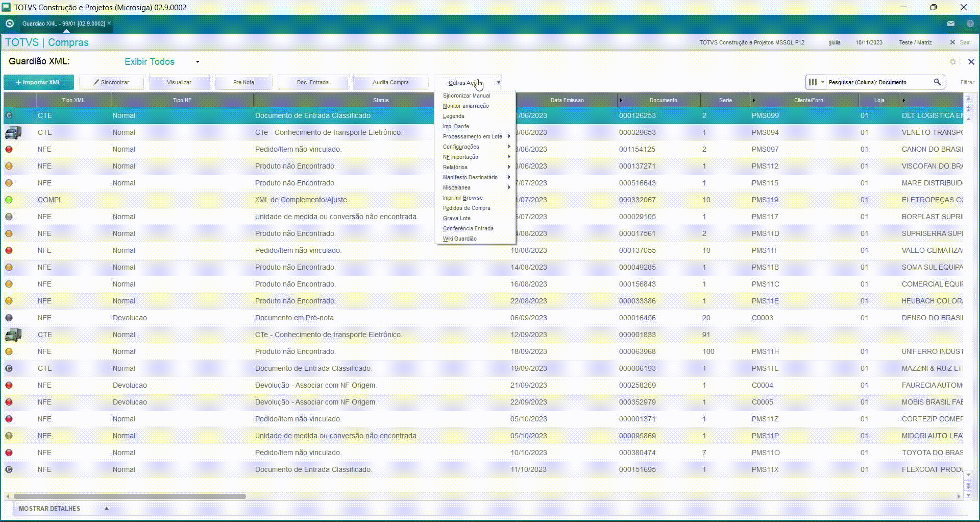Open the search column dropdown arrow
980x522 pixels.
(823, 82)
